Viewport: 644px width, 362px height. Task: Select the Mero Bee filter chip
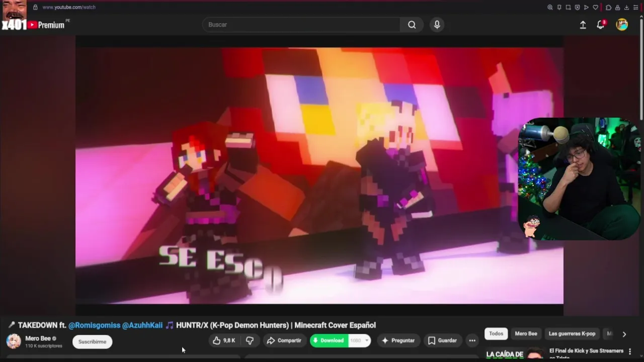(526, 333)
